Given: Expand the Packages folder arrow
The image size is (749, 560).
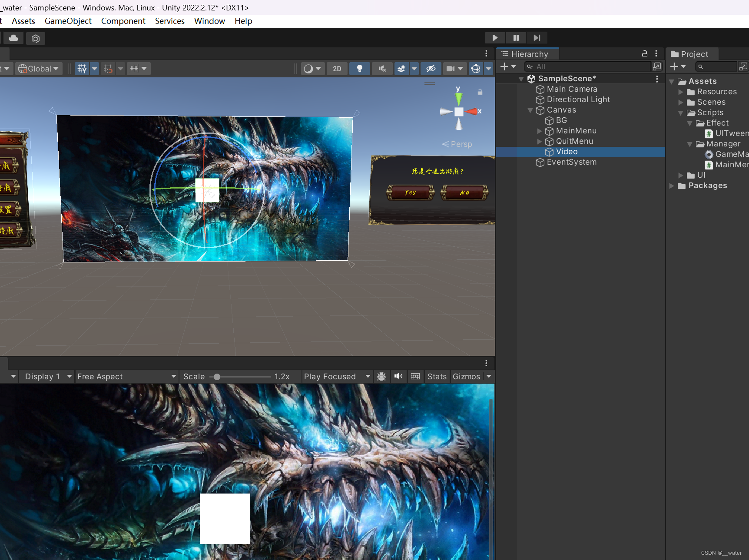Looking at the screenshot, I should [x=672, y=186].
